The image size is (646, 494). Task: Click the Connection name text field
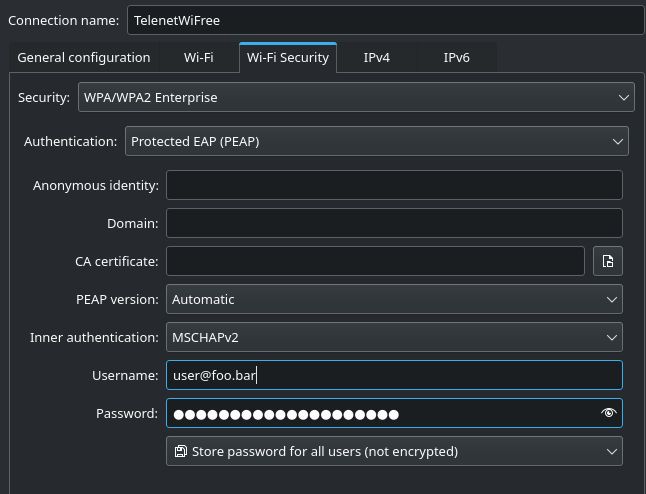click(385, 20)
